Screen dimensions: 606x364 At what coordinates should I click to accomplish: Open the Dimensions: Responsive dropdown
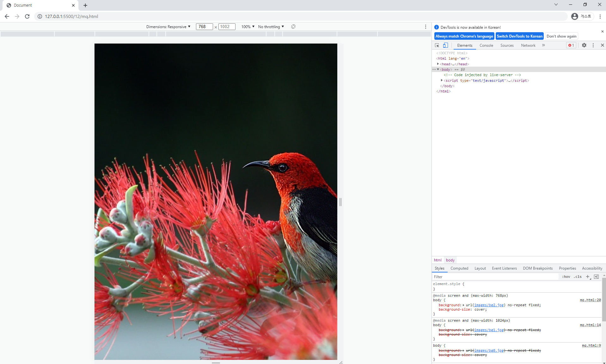(x=168, y=27)
